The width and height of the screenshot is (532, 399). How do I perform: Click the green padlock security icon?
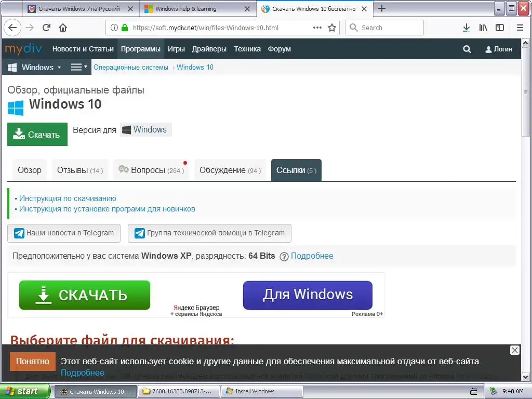pos(125,28)
